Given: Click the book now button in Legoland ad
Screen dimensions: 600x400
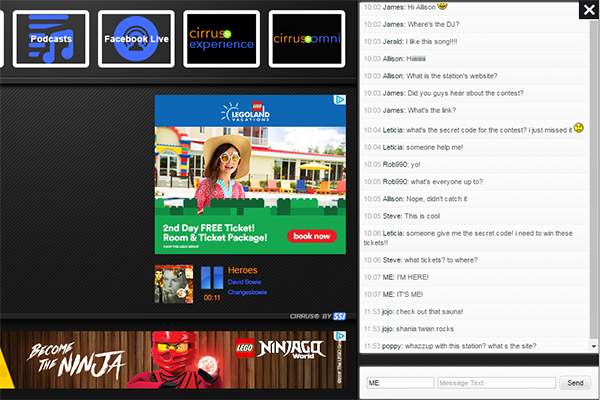Looking at the screenshot, I should tap(312, 236).
